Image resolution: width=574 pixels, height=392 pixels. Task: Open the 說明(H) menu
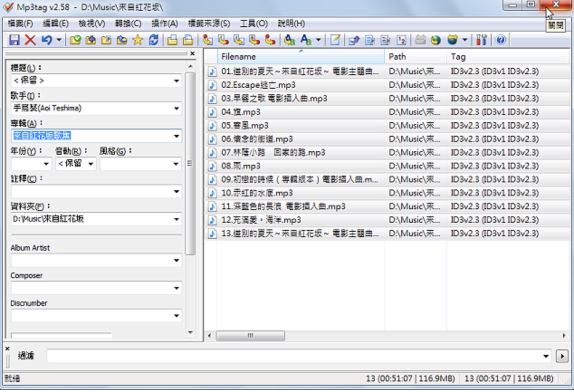[x=291, y=24]
